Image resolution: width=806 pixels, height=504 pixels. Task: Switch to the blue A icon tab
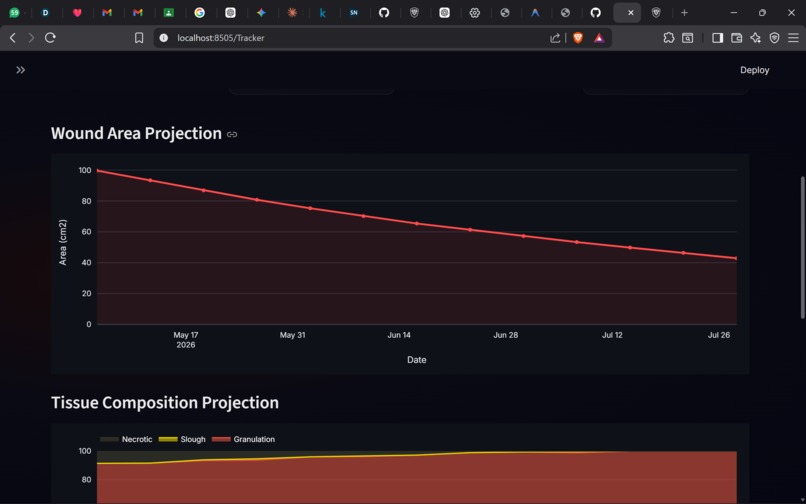(x=535, y=13)
